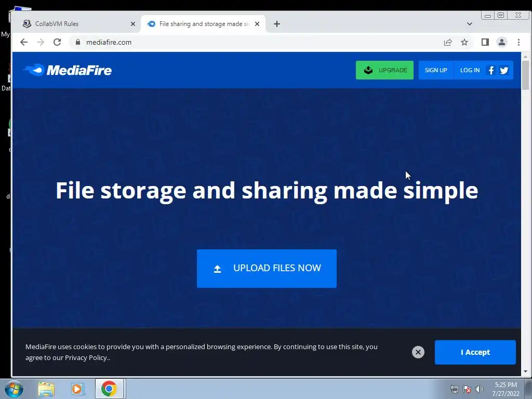This screenshot has height=399, width=532.
Task: Click LOG IN in the header
Action: (470, 70)
